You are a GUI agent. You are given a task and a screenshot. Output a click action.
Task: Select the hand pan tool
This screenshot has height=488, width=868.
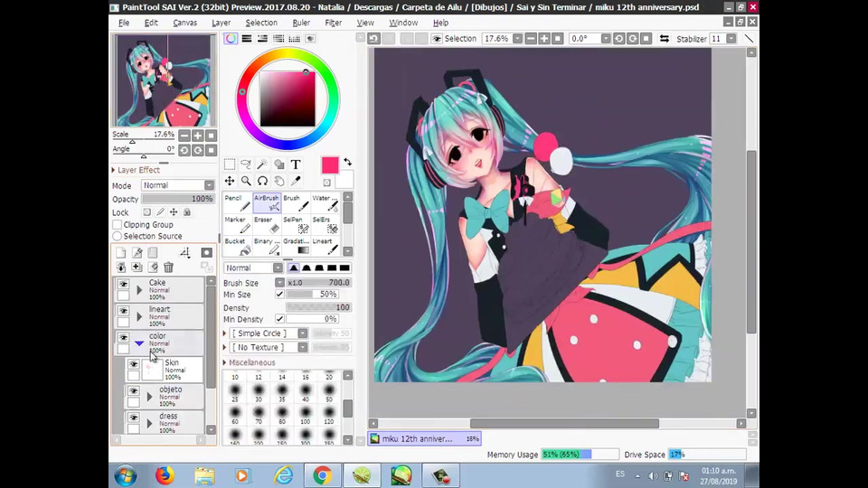click(x=279, y=181)
